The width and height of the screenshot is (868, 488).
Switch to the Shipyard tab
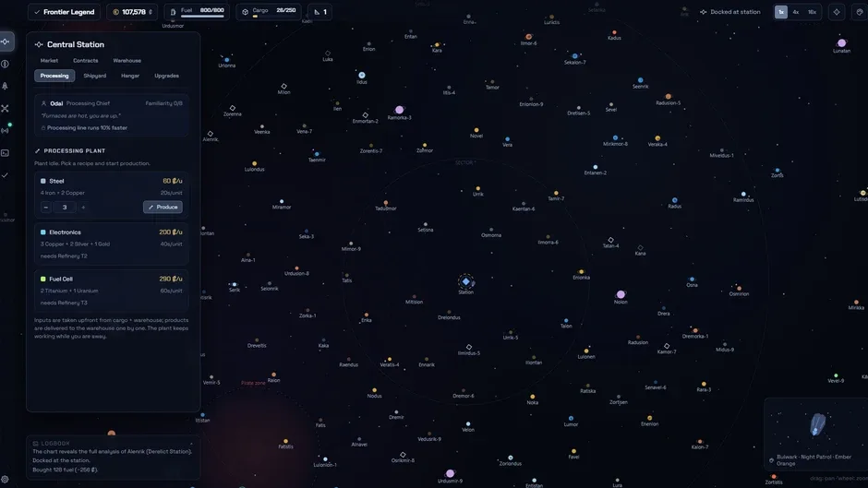pos(95,76)
